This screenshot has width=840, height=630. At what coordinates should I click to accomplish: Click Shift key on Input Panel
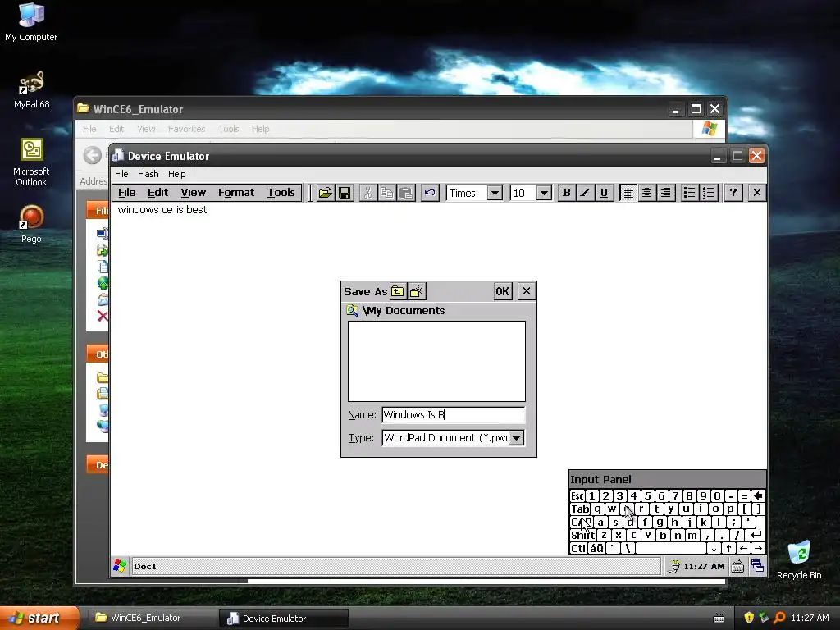click(x=583, y=535)
